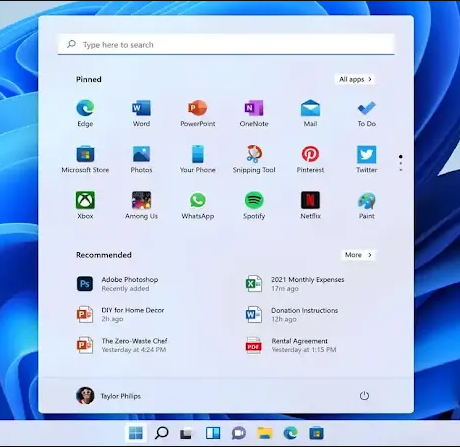Open OneNote from the pinned grid
Screen dimensions: 460x447
[254, 113]
